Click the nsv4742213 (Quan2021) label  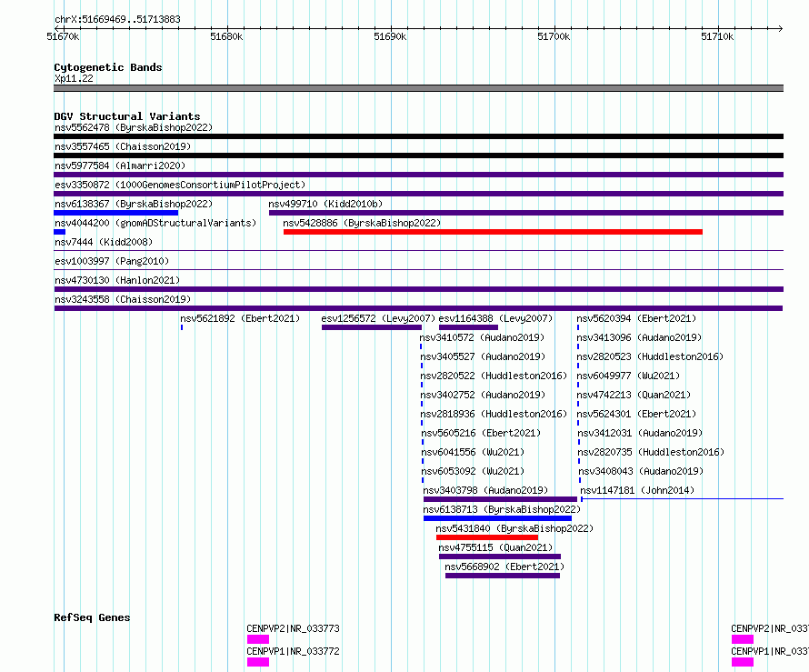click(x=634, y=395)
